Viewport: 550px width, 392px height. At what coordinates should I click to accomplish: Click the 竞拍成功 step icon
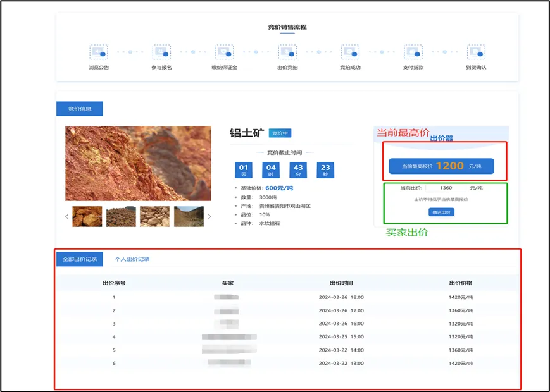pos(350,52)
